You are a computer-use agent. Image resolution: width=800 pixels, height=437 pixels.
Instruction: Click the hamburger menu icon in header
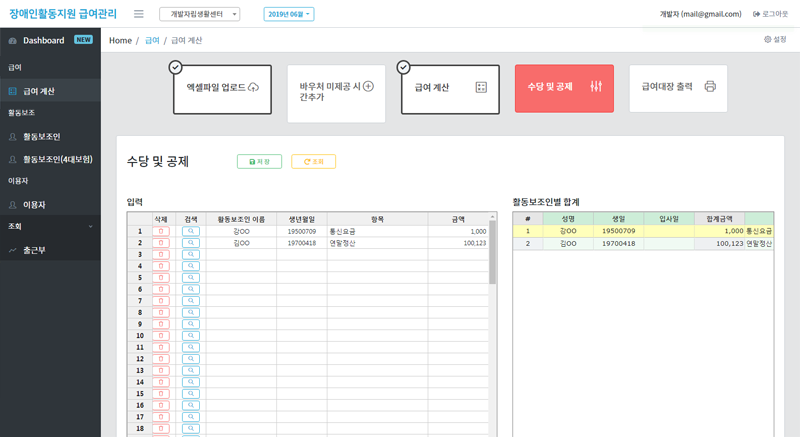pyautogui.click(x=138, y=14)
